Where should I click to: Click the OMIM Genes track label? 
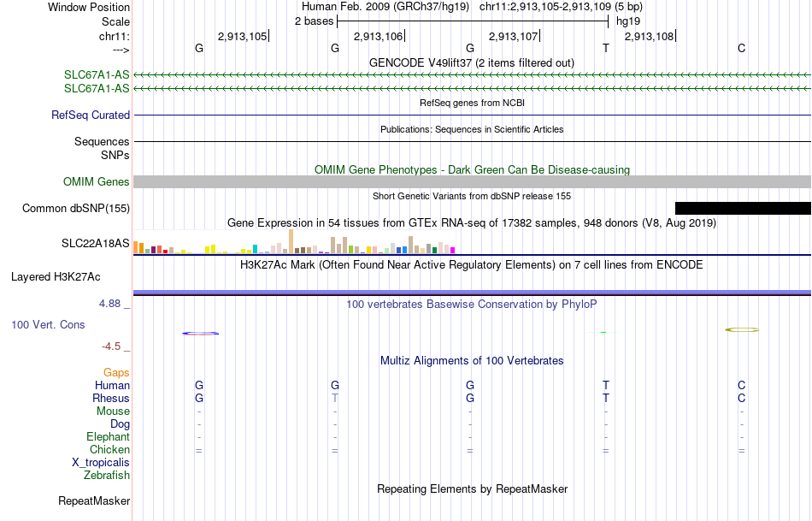(x=97, y=182)
